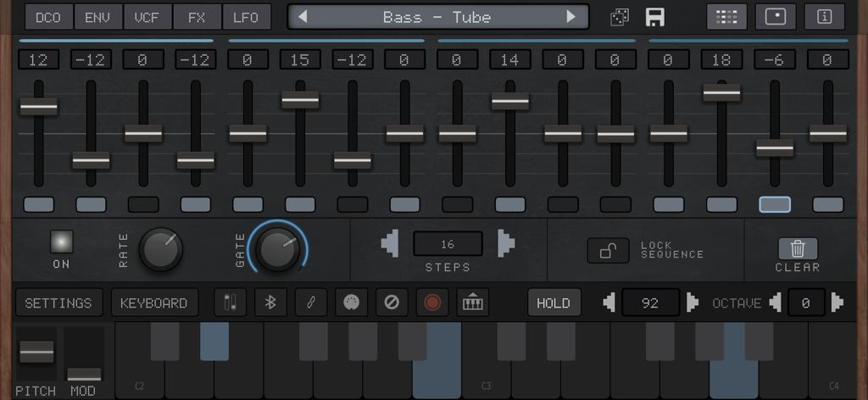Toggle the step button under the 12 slider
This screenshot has height=400, width=868.
tap(39, 205)
